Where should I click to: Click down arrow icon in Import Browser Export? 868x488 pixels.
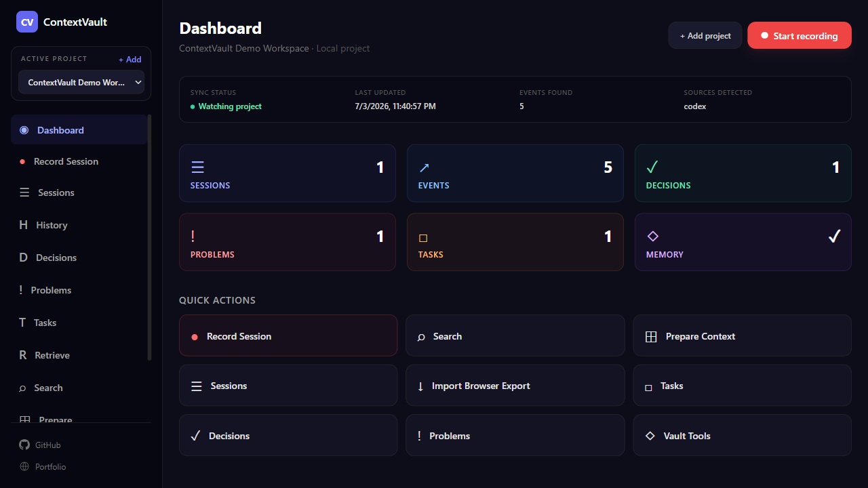[x=420, y=386]
